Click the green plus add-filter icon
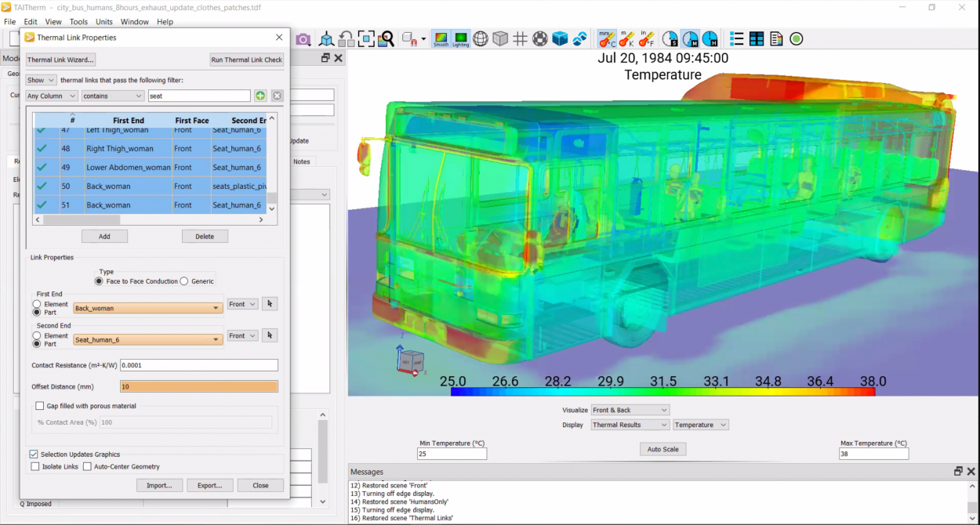The width and height of the screenshot is (980, 525). (x=260, y=96)
